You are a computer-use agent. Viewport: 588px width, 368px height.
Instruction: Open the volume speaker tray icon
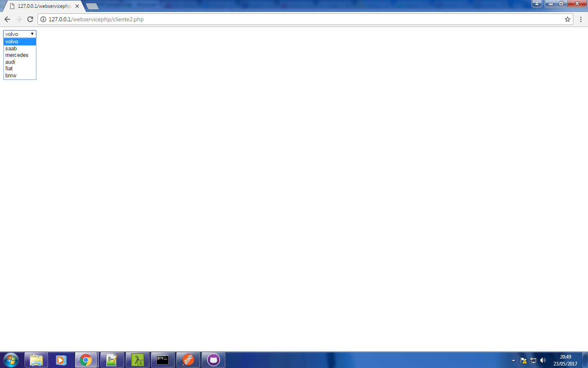click(x=543, y=360)
